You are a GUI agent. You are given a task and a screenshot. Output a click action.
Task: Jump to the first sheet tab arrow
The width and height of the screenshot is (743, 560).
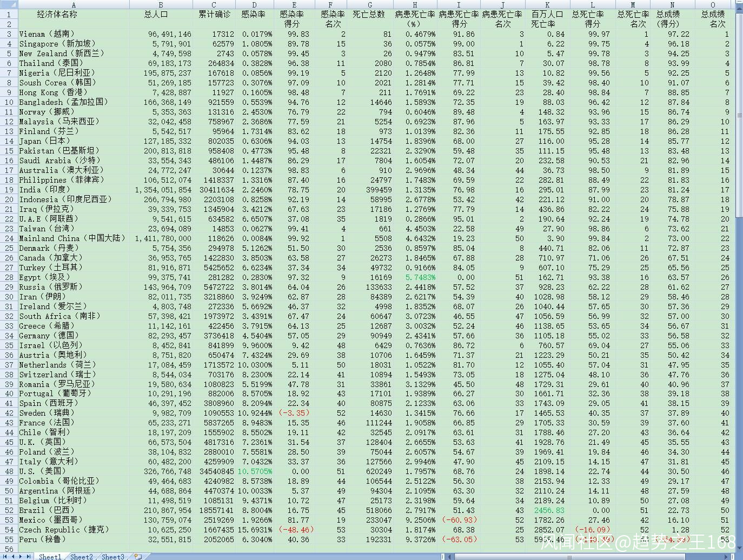point(4,556)
